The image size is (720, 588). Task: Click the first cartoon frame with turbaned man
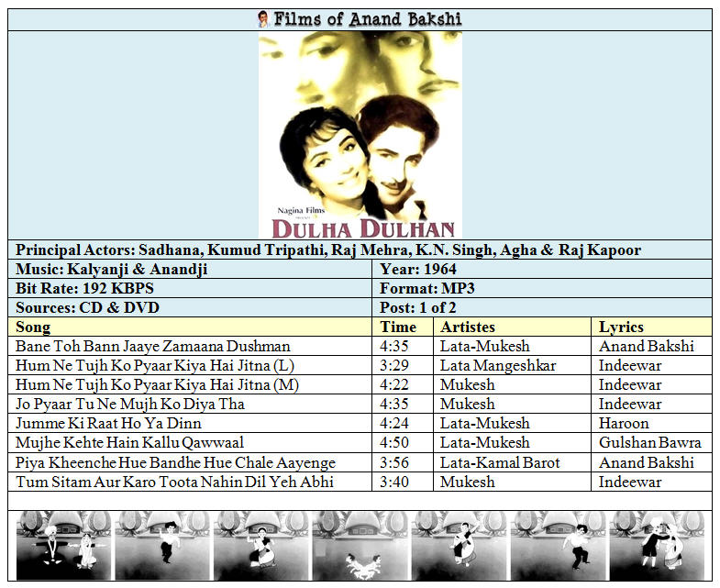point(64,545)
